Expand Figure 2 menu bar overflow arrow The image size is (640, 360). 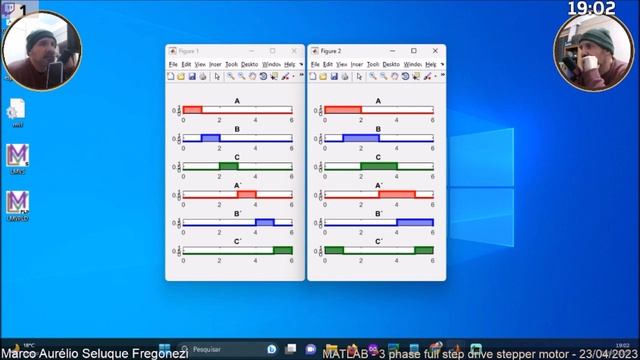click(x=442, y=64)
